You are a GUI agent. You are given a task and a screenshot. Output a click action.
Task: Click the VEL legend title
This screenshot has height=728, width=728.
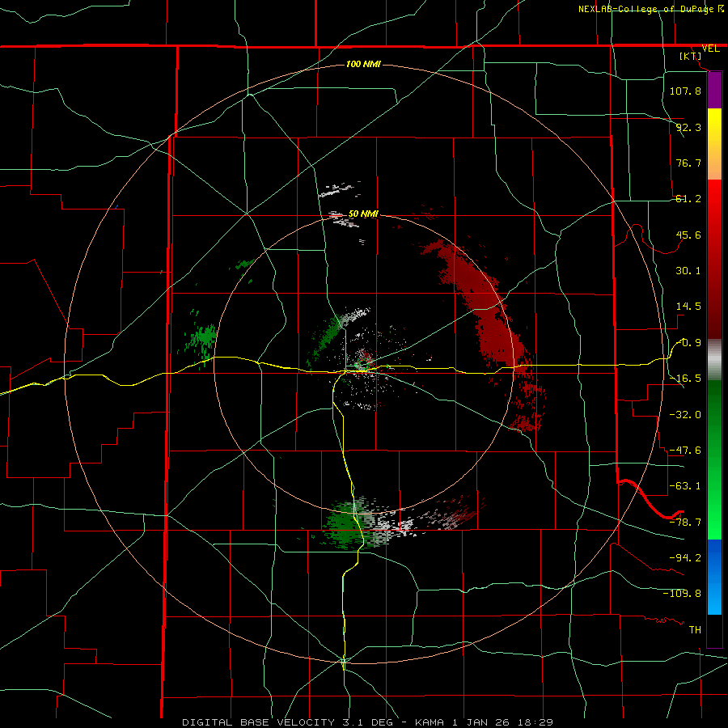711,49
